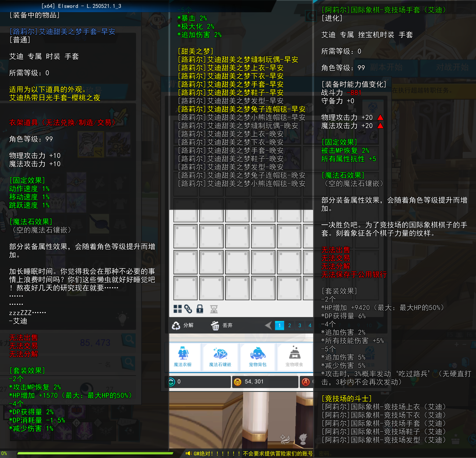This screenshot has width=476, height=458.
Task: Click the GM绝对 announcement text
Action: [253, 454]
